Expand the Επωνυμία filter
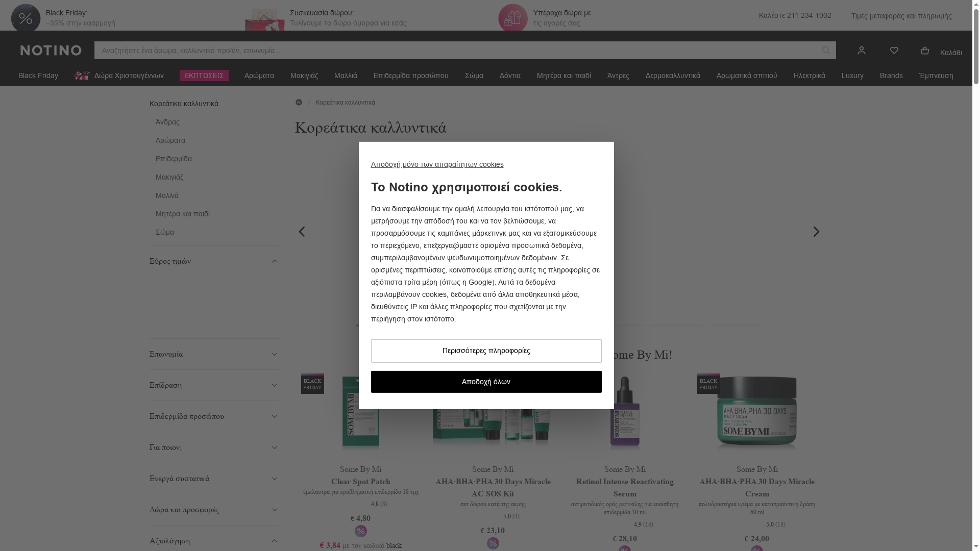The height and width of the screenshot is (551, 980). 214,354
